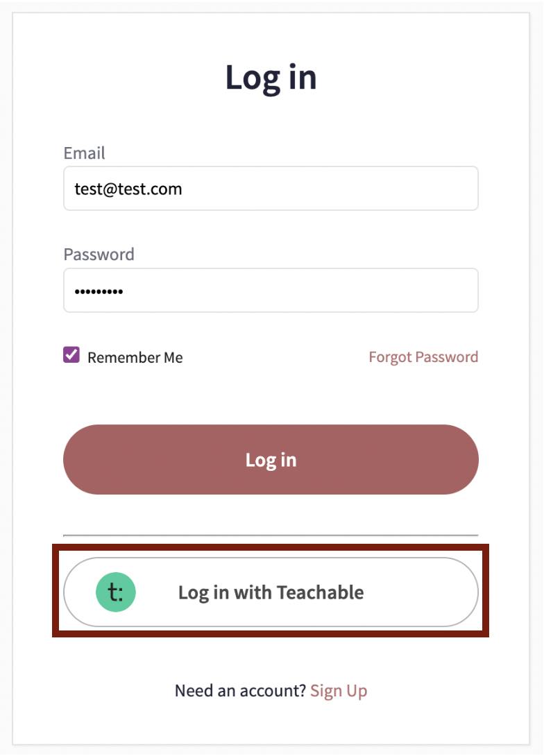Viewport: 544px width, 756px height.
Task: Click the Log in page heading
Action: 271,78
